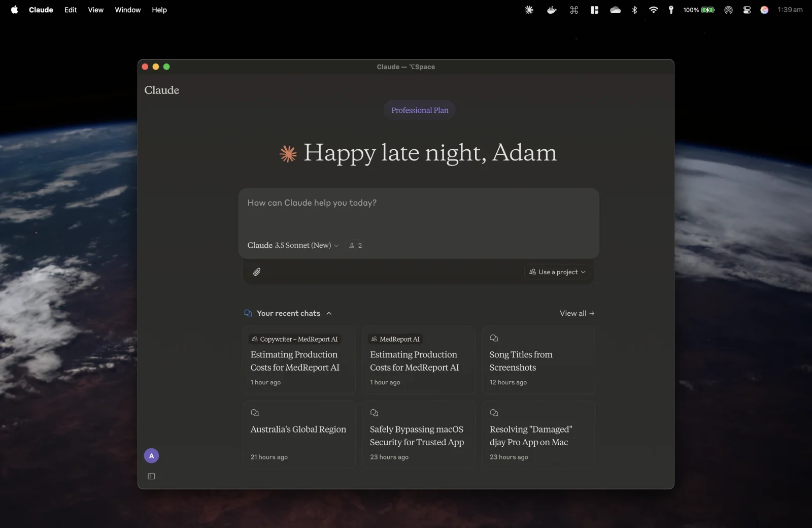Open the Song Titles from Screenshots chat

538,360
